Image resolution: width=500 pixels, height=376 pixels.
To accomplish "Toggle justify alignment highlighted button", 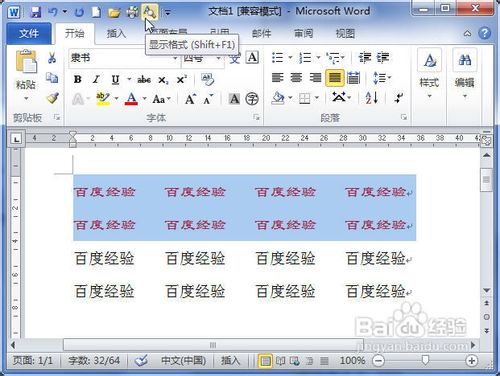I will 335,78.
